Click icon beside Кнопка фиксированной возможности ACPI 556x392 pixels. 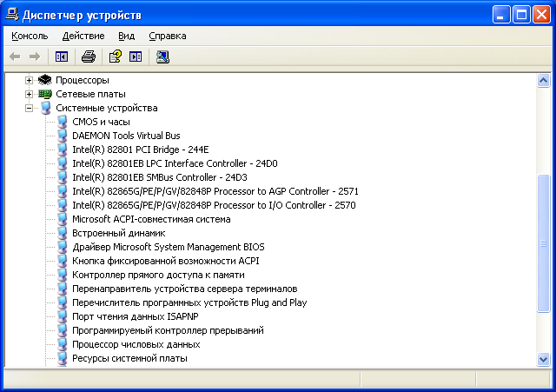63,261
